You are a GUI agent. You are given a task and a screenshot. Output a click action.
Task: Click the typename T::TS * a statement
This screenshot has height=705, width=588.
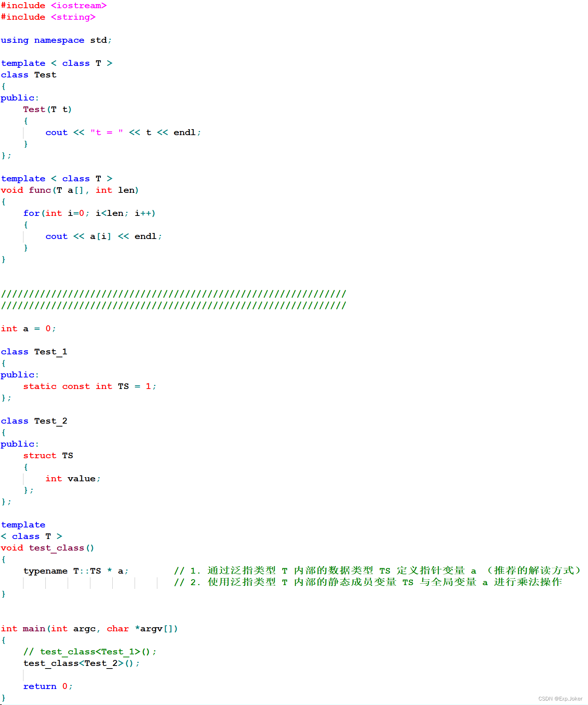[76, 571]
